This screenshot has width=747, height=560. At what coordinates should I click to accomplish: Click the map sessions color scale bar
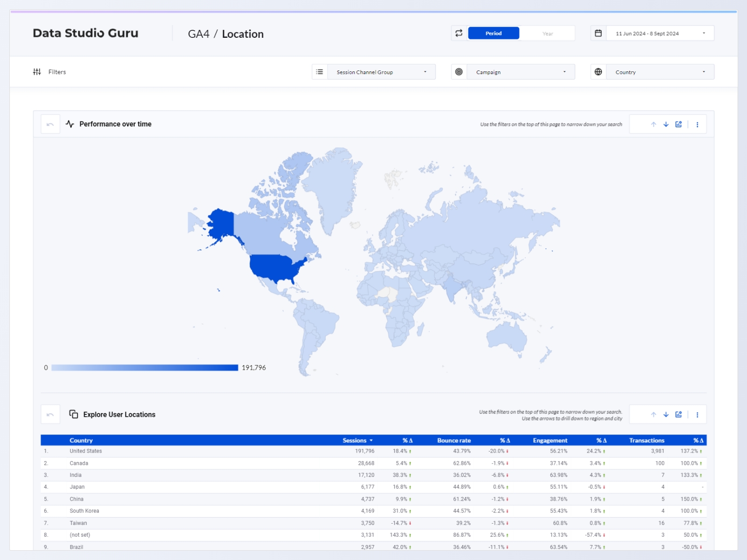tap(145, 368)
